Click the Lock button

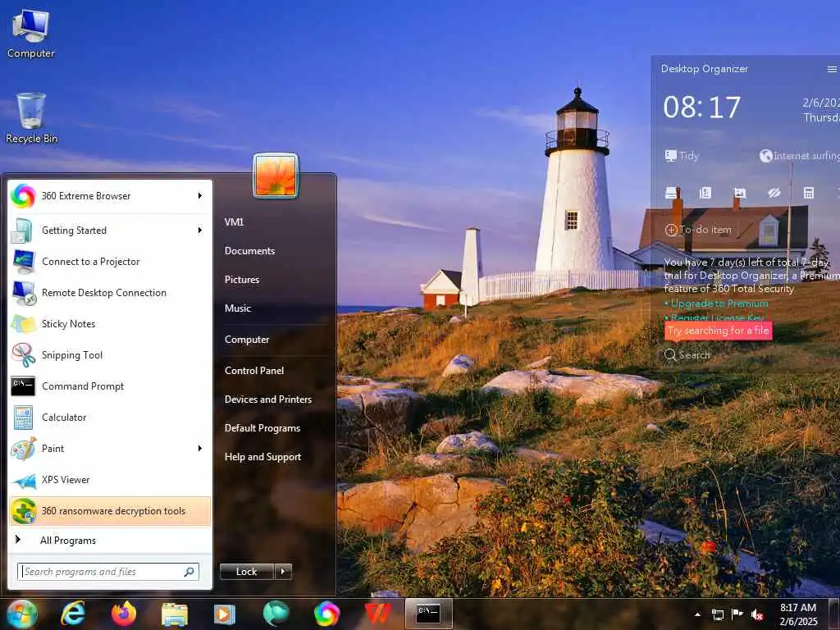tap(247, 572)
